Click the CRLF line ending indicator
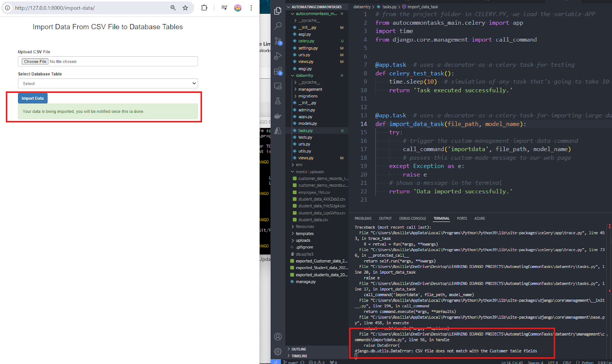 567,362
